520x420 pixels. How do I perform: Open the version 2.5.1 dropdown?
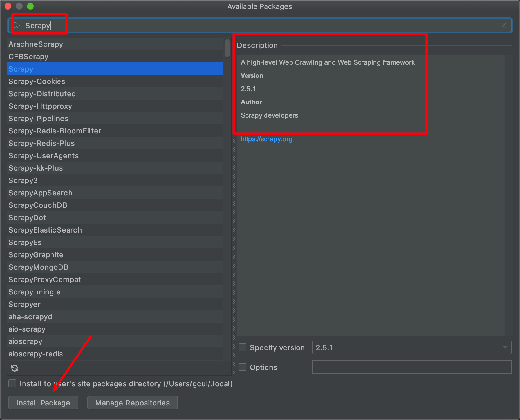click(x=412, y=347)
